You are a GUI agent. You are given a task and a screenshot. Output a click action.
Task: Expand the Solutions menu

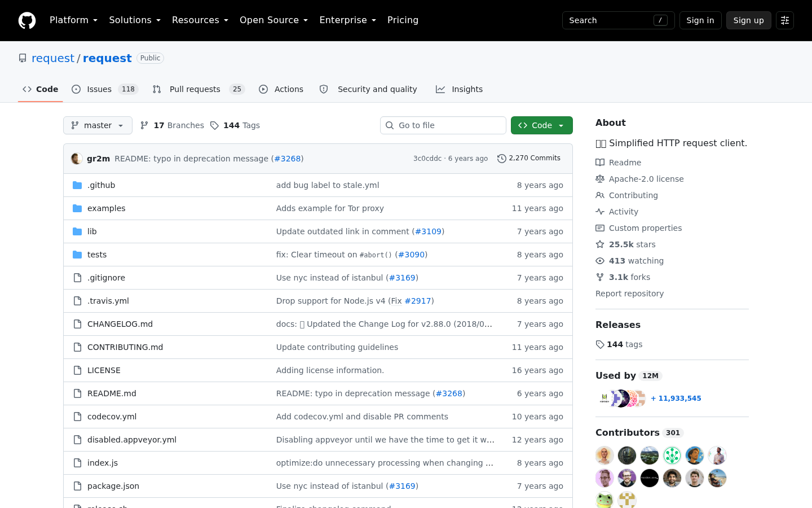tap(135, 20)
